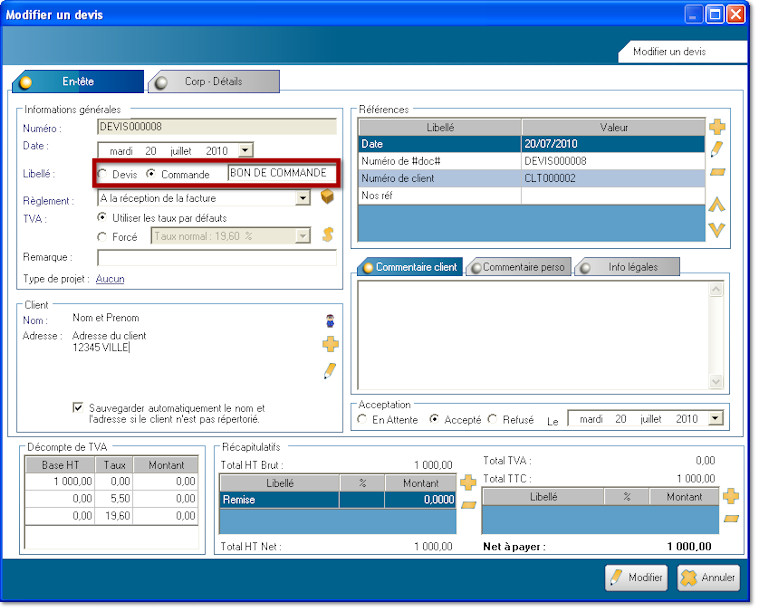Move reference row down with arrow icon
Image resolution: width=760 pixels, height=612 pixels.
click(x=717, y=229)
